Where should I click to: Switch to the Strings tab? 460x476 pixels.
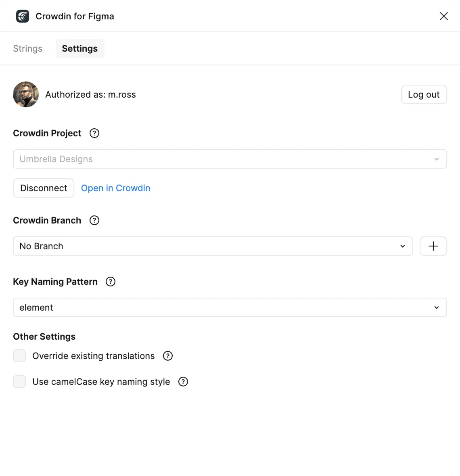[27, 48]
